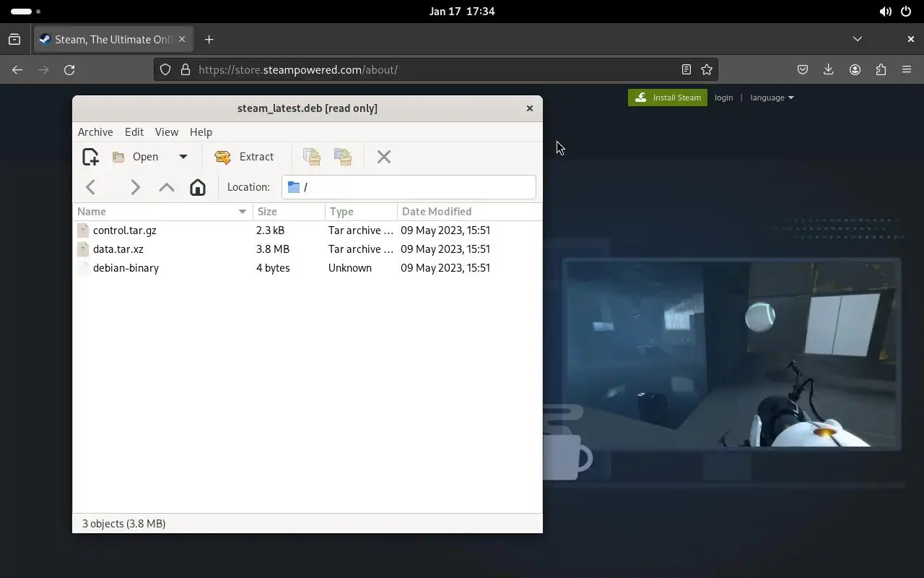Open an archive using the Open button
Screen dimensions: 924x578
[135, 157]
